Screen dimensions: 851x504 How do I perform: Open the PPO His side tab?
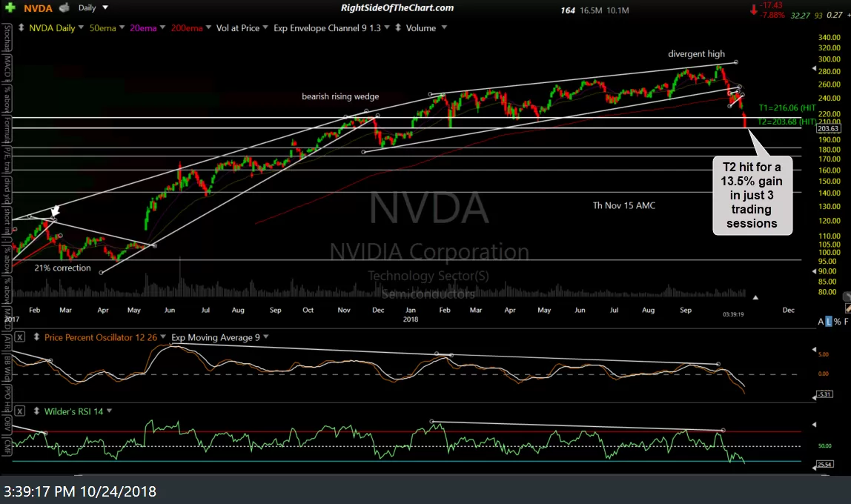(7, 399)
